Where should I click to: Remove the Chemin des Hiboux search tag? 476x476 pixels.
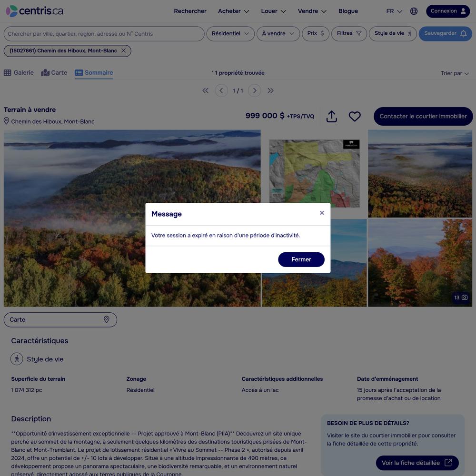124,51
